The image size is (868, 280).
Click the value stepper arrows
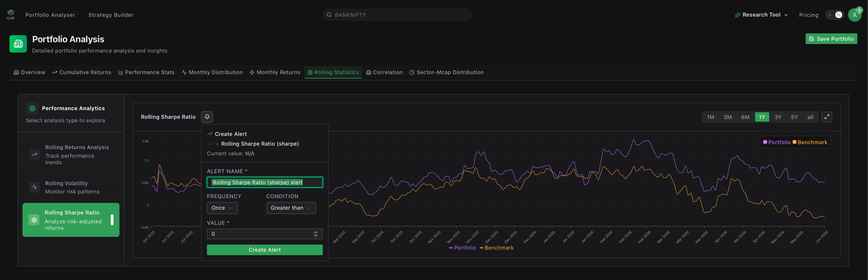tap(315, 234)
